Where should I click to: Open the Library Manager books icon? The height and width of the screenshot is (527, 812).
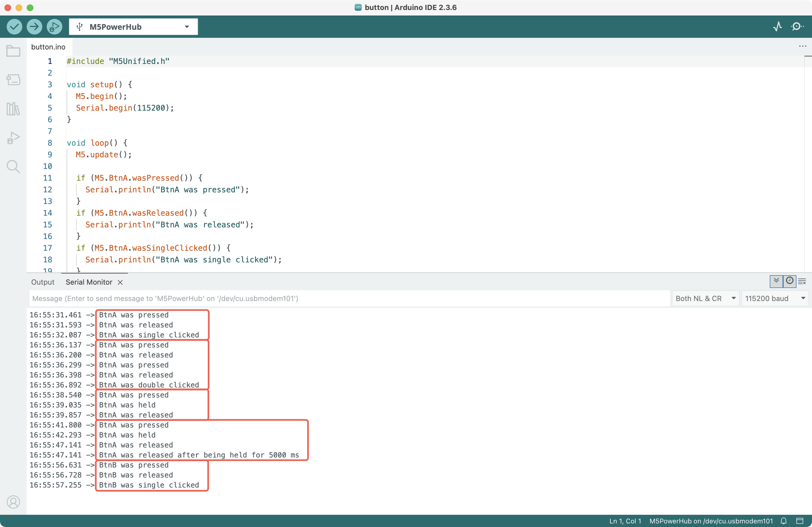[13, 109]
